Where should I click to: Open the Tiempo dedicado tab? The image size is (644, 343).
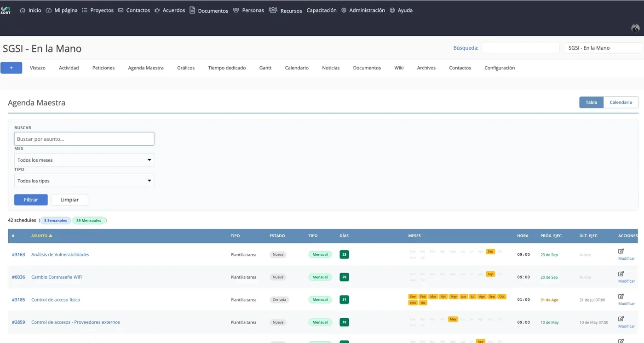(x=227, y=68)
